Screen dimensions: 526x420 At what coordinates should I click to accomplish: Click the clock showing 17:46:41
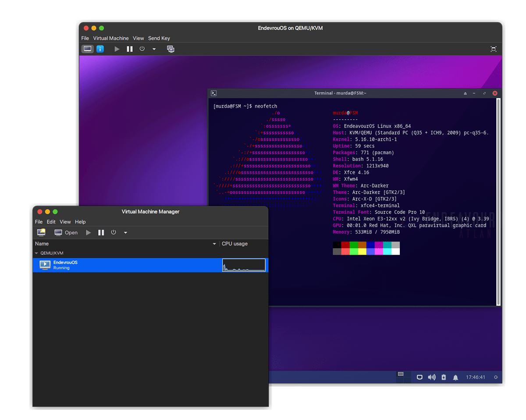(x=476, y=377)
